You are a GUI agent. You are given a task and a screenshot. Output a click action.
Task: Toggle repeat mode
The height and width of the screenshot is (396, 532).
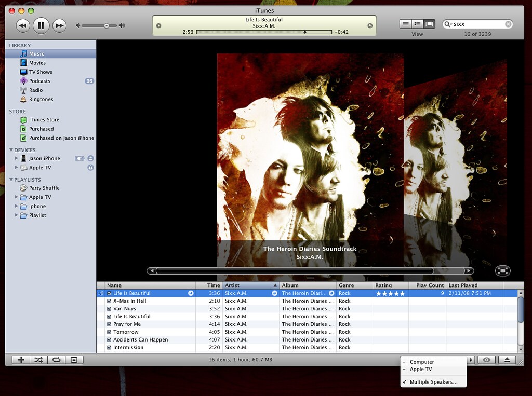pyautogui.click(x=56, y=360)
